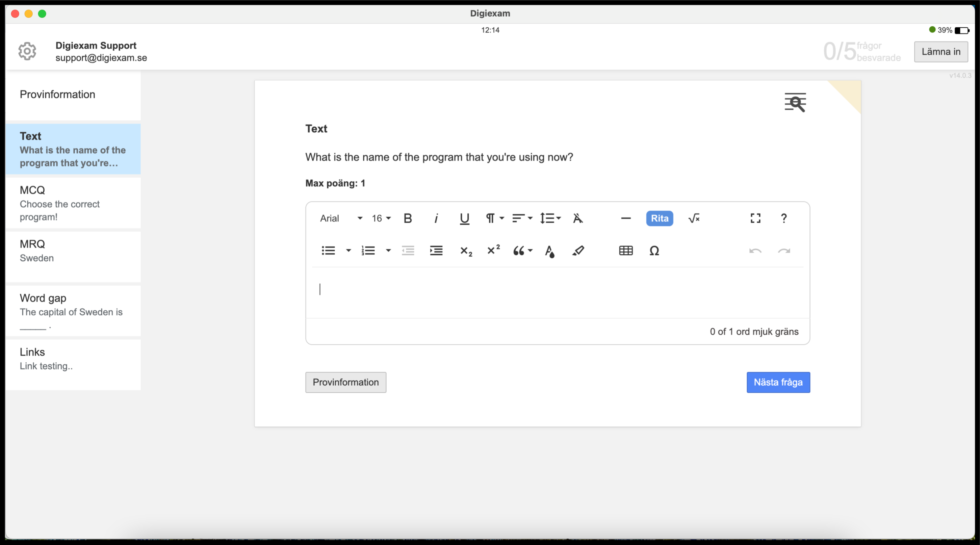Open the settings gear icon
Image resolution: width=980 pixels, height=545 pixels.
coord(27,51)
